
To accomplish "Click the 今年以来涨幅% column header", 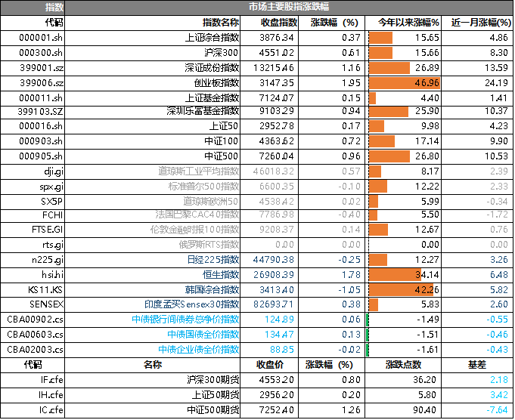I will click(403, 23).
